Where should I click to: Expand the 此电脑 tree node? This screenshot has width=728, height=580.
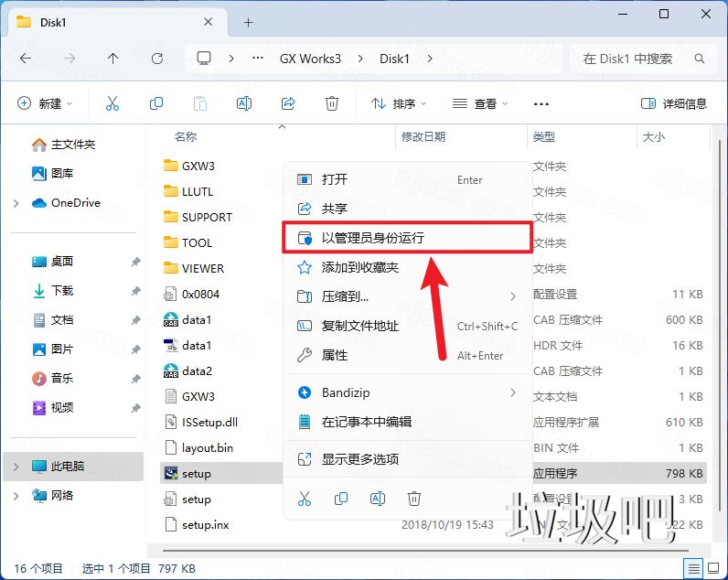point(16,467)
